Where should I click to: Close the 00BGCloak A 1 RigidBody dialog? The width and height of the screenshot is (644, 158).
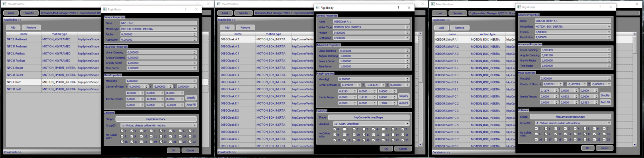click(x=409, y=7)
